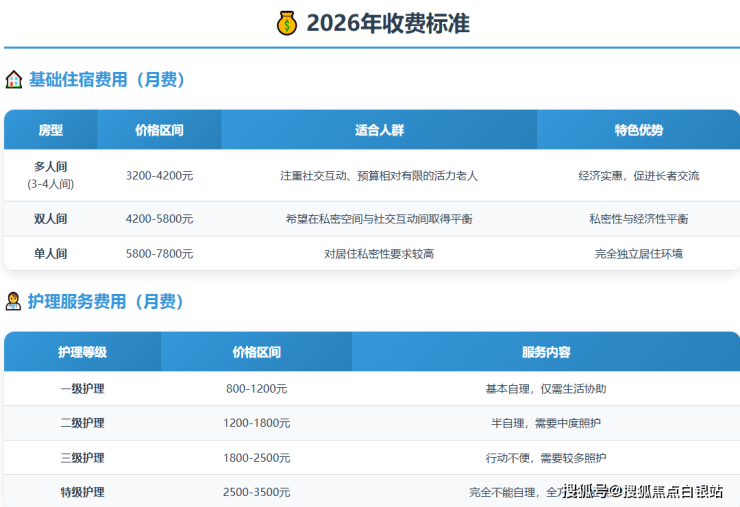
Task: Click the nurse icon next to 护理服务费用
Action: [x=14, y=301]
